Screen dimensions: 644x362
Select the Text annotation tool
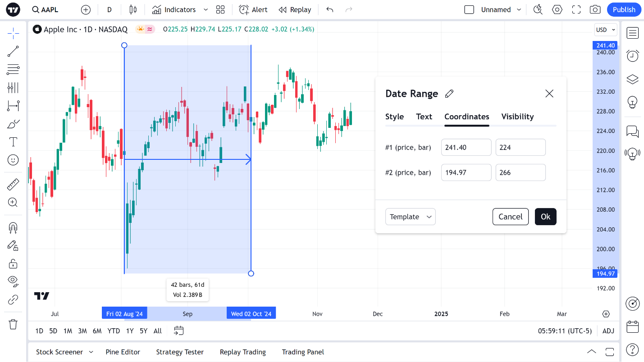pos(14,142)
